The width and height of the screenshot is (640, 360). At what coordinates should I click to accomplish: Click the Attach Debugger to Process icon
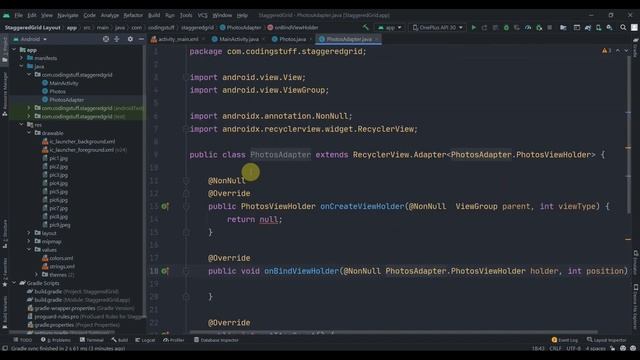(x=539, y=27)
